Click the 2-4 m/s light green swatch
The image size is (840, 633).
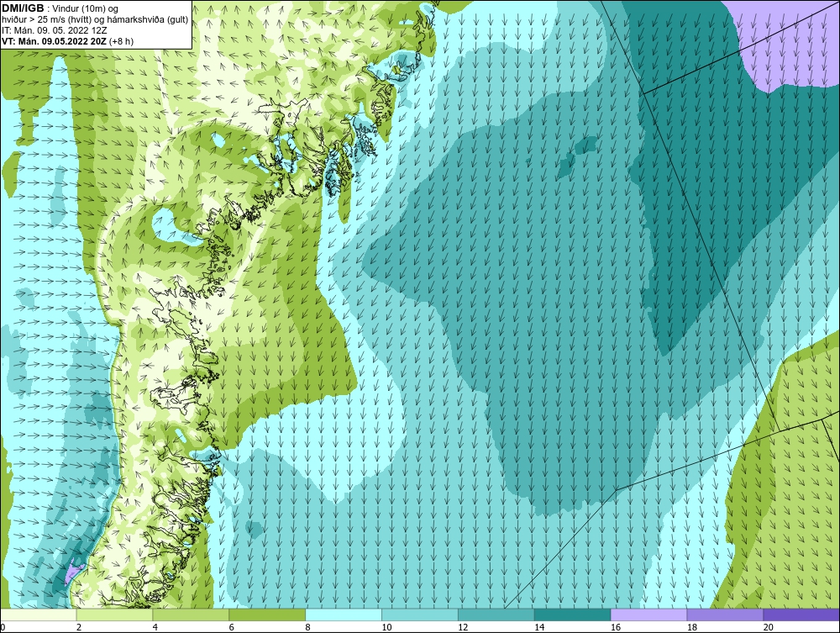pos(114,615)
